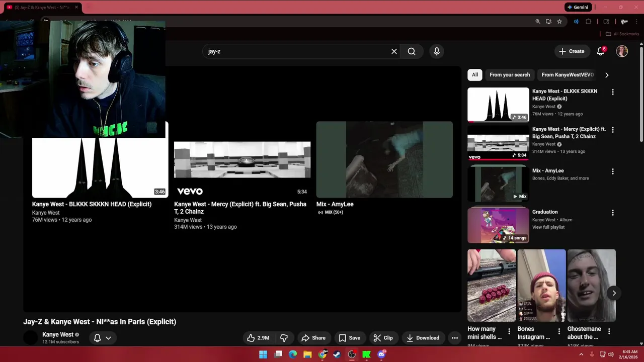Viewport: 644px width, 362px height.
Task: Open Microsoft Edge from the taskbar
Action: pyautogui.click(x=293, y=354)
